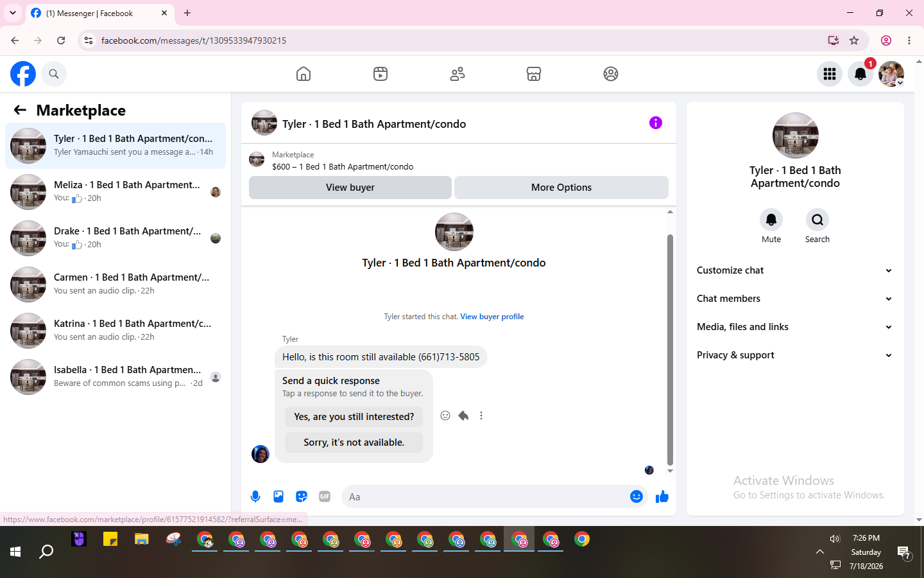This screenshot has width=924, height=578.
Task: Select the Messenger | Facebook browser tab
Action: coord(99,13)
